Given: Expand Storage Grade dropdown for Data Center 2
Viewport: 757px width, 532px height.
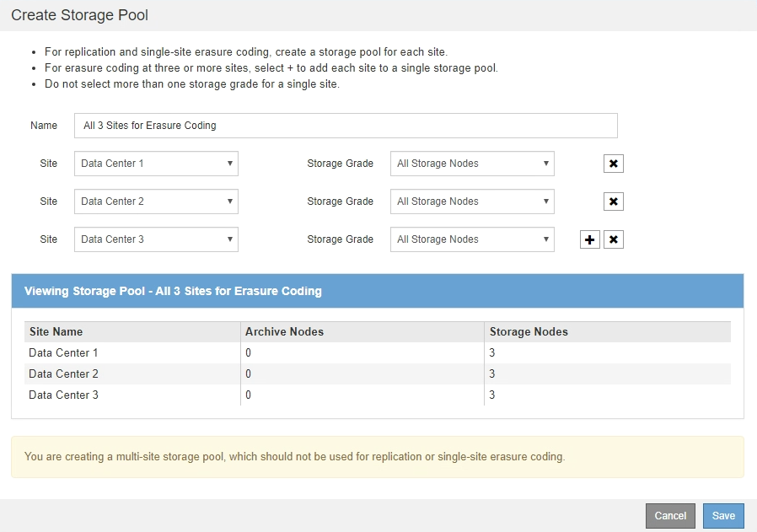Looking at the screenshot, I should point(472,202).
